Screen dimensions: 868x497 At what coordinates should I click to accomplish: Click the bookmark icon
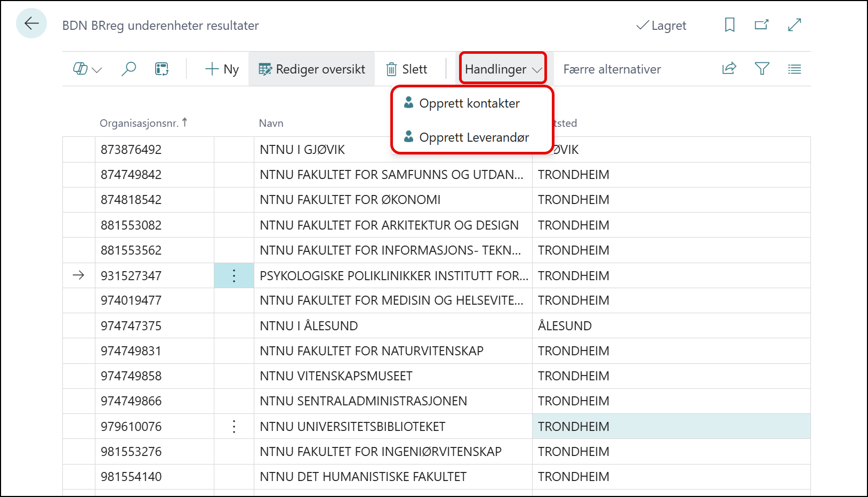click(729, 25)
